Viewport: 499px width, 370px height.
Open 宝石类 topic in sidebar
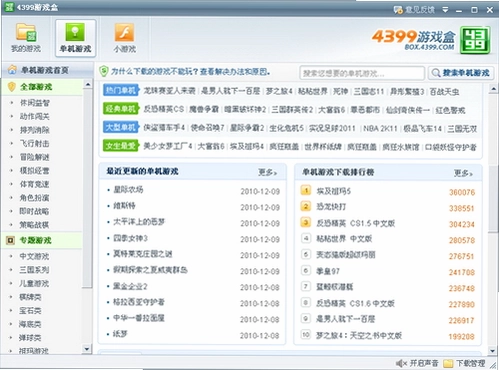click(x=30, y=311)
